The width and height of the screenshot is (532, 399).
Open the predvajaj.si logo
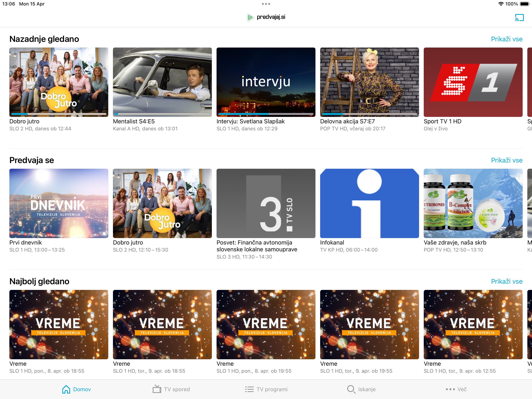pos(266,17)
